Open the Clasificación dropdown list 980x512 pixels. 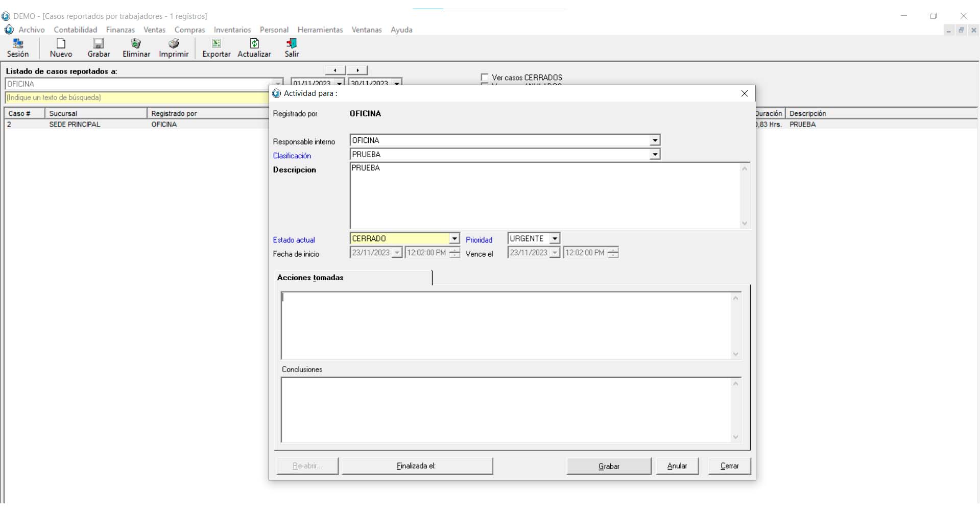[655, 155]
